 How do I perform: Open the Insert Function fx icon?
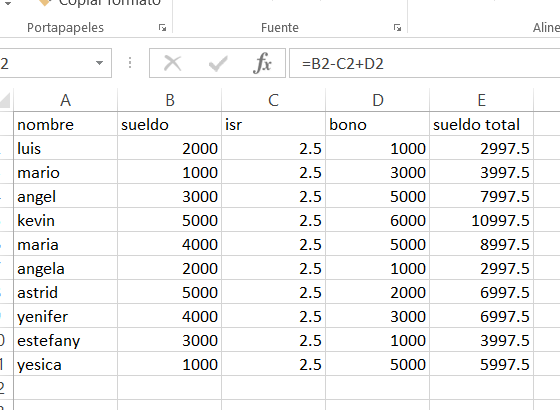pos(262,63)
